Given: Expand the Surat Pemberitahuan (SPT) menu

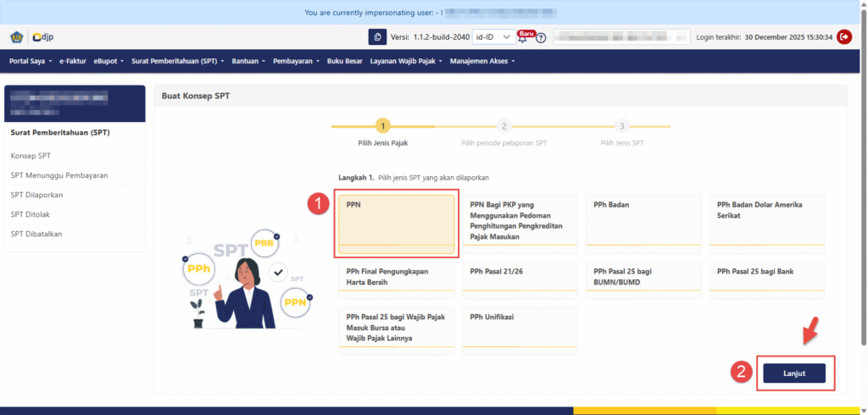Looking at the screenshot, I should pos(176,61).
